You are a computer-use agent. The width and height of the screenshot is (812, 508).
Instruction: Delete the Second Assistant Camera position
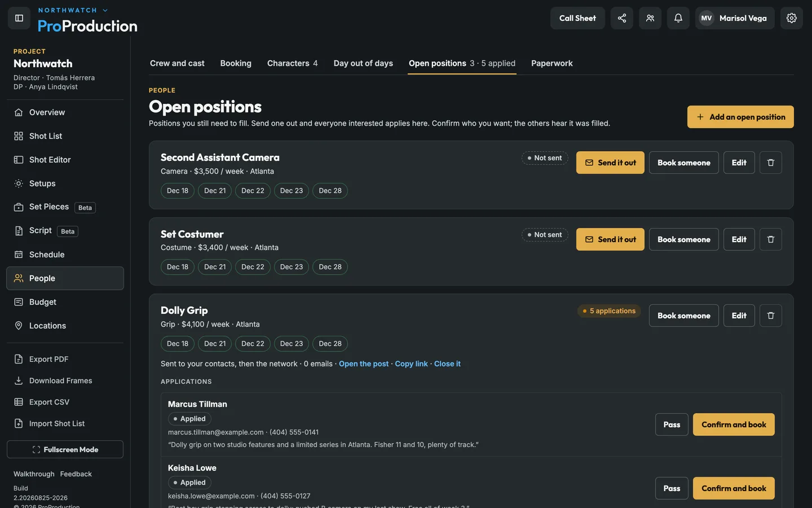(771, 163)
